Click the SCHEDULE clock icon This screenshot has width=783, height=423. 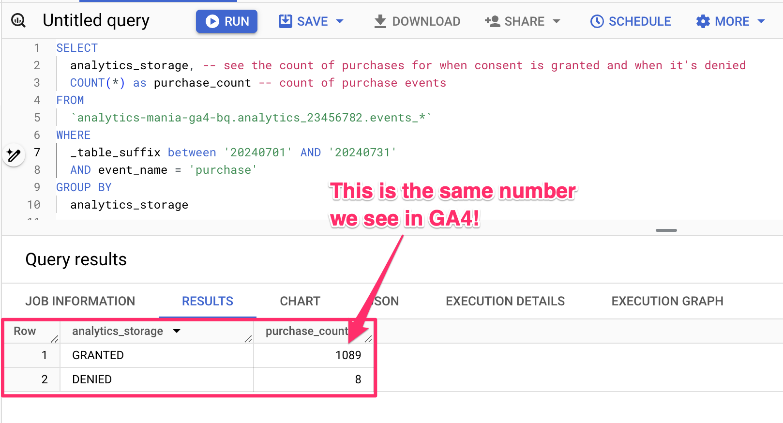coord(597,21)
